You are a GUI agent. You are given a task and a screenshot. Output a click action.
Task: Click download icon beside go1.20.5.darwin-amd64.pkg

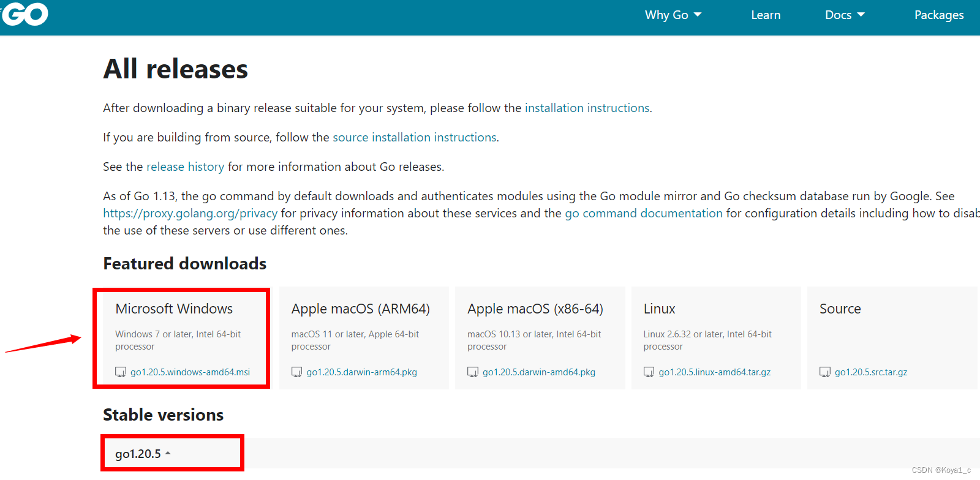[x=473, y=372]
